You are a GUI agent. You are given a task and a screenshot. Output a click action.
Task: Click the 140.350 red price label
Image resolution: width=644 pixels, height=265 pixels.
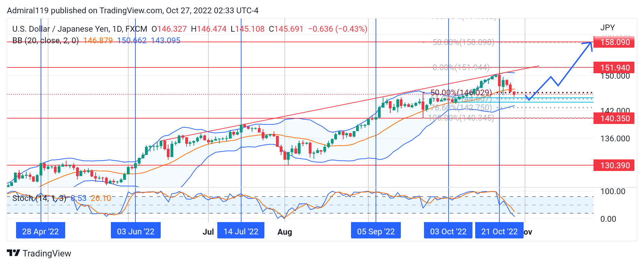click(x=614, y=118)
